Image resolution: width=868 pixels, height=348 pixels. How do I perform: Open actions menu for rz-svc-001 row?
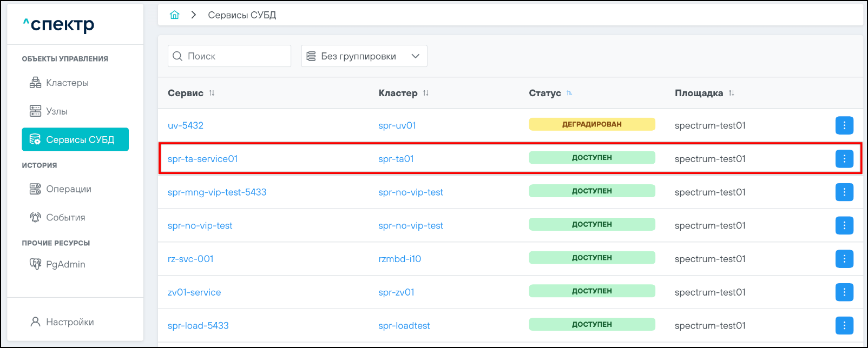844,259
